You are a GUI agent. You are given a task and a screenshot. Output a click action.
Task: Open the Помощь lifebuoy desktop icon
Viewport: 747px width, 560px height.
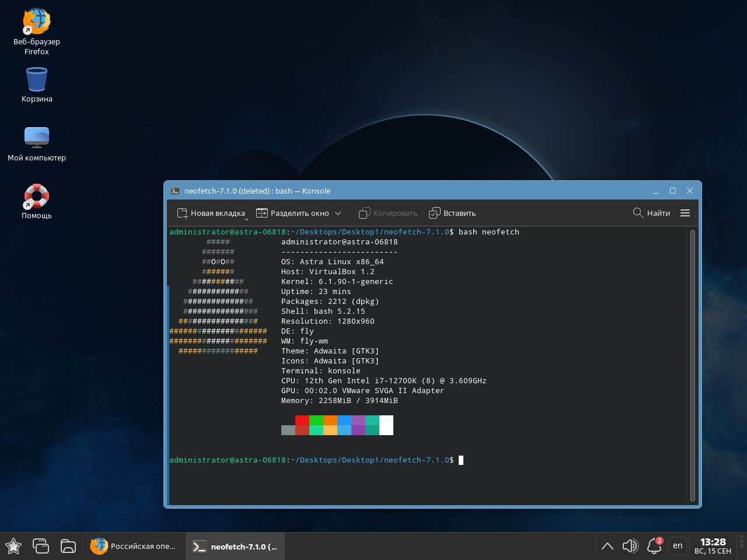tap(36, 202)
